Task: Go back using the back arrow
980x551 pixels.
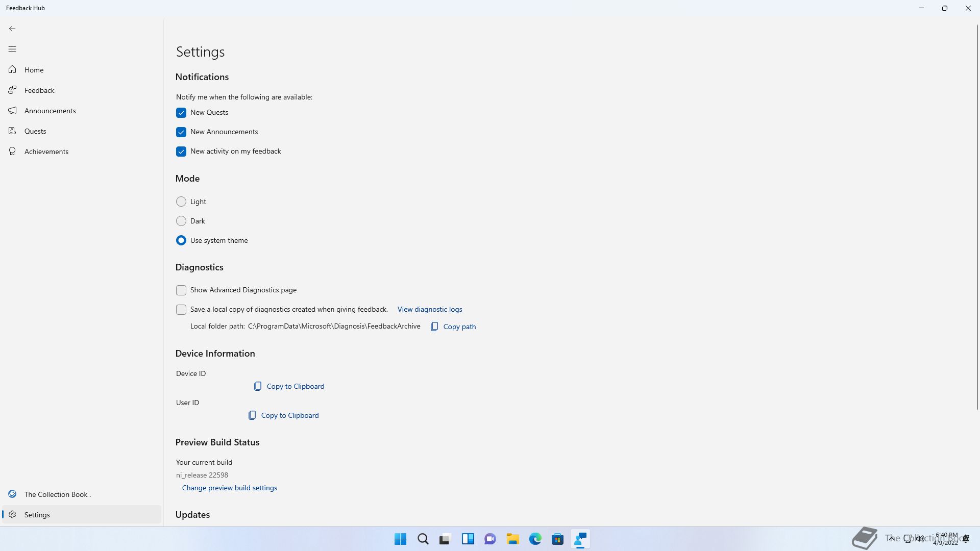Action: click(12, 29)
